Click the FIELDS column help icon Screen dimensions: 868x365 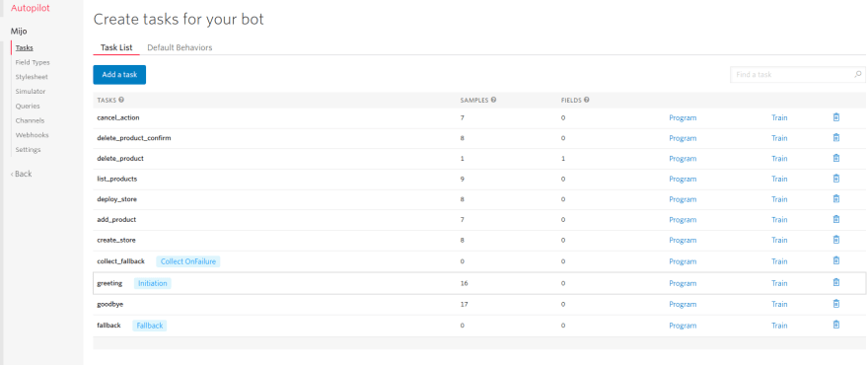[x=586, y=101]
